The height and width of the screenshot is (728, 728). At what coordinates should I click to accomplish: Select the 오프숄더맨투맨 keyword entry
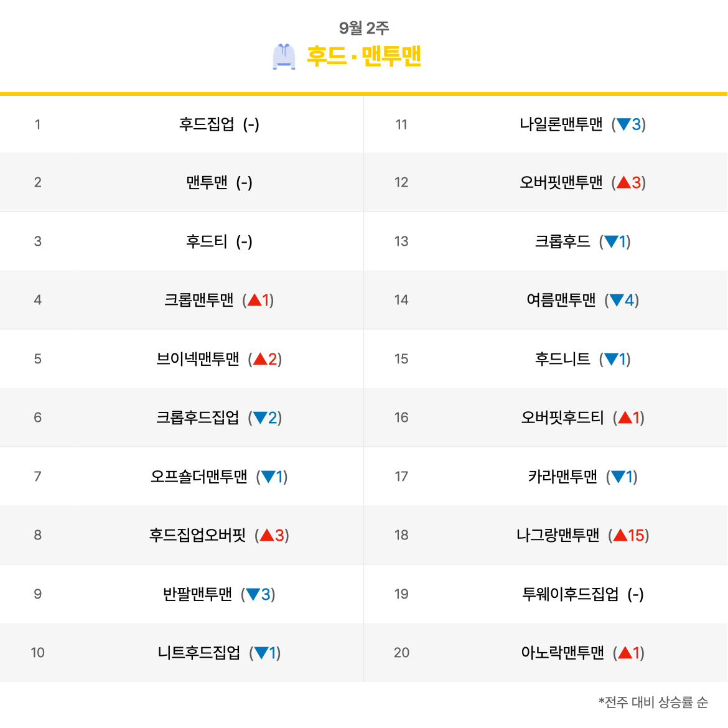point(198,477)
